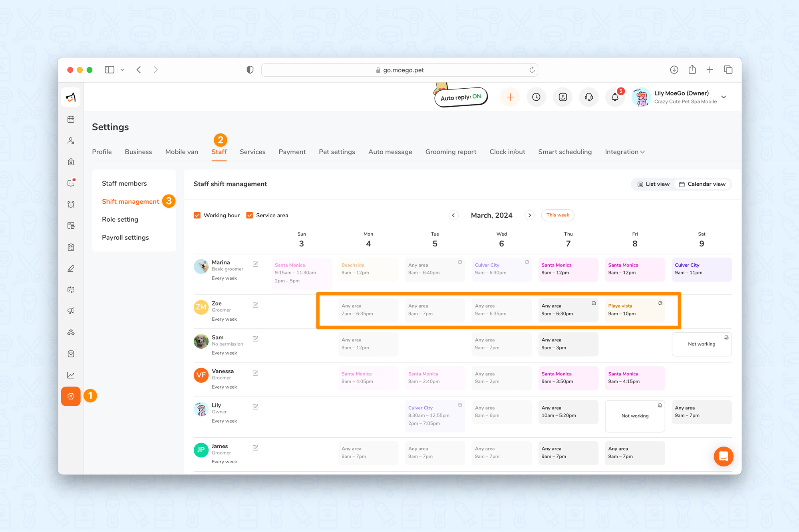
Task: Open the orange chat bubble widget
Action: [x=723, y=456]
